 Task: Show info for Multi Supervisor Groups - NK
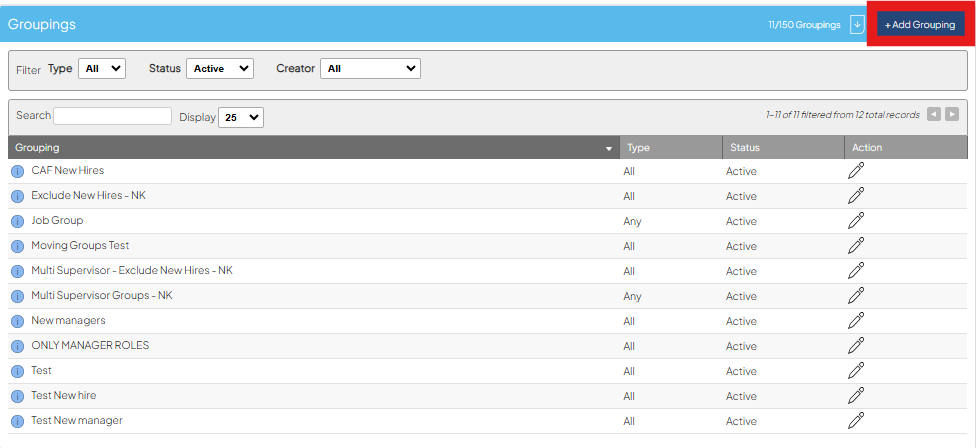coord(17,296)
